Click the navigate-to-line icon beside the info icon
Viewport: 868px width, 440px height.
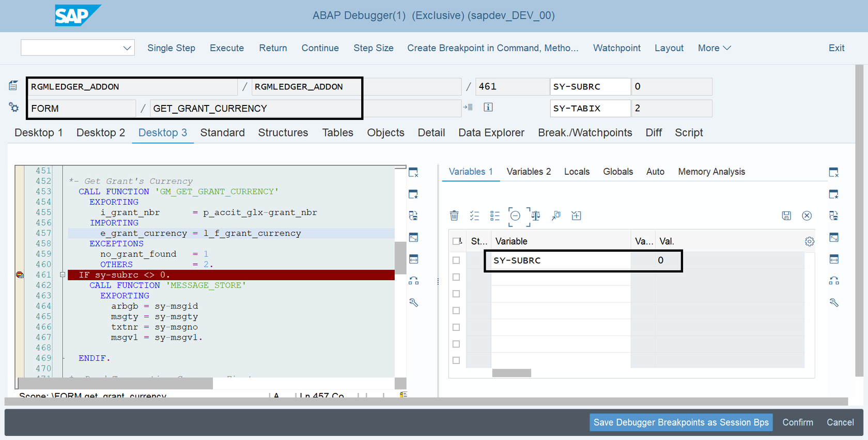[468, 107]
